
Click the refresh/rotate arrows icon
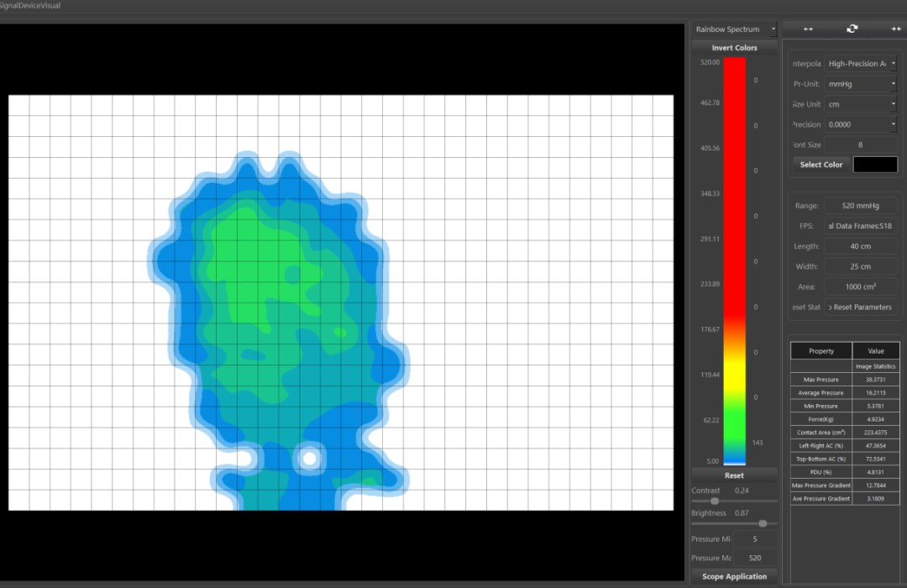point(852,29)
